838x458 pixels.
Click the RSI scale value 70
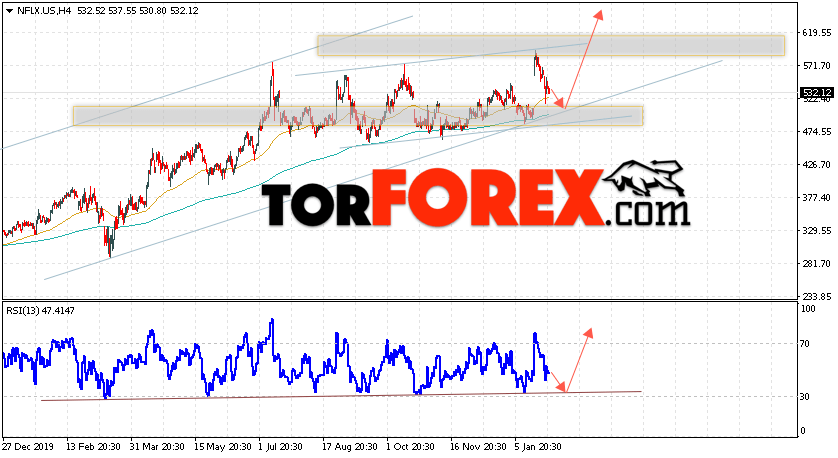coord(806,344)
